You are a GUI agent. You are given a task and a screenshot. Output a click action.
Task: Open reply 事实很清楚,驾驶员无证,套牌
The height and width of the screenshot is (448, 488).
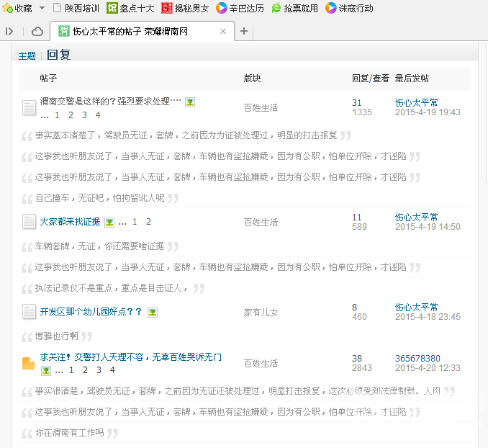(238, 390)
